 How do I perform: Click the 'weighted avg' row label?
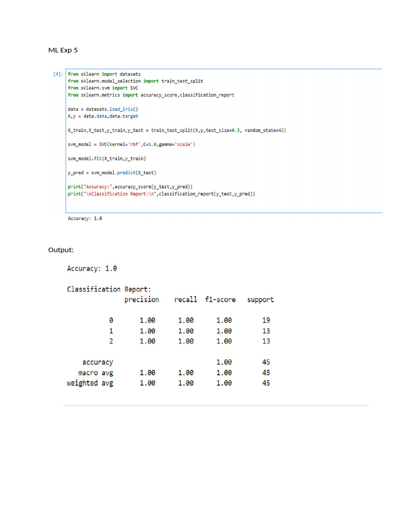pyautogui.click(x=90, y=383)
